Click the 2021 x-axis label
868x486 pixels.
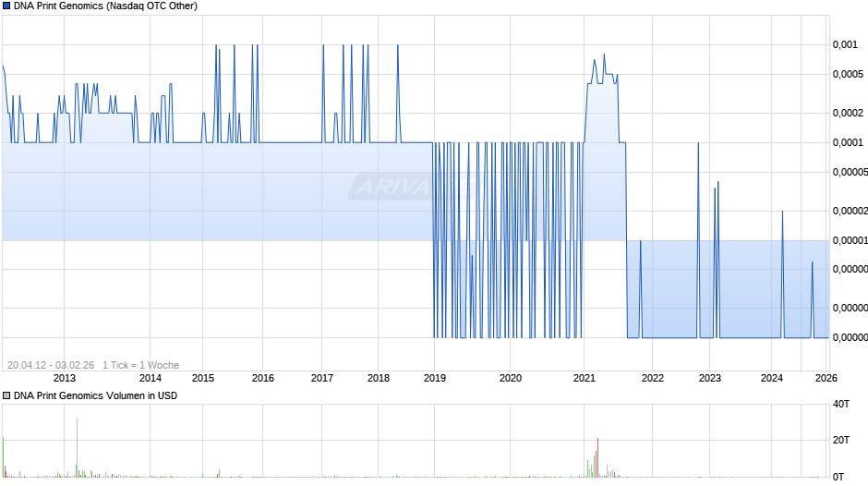(584, 378)
